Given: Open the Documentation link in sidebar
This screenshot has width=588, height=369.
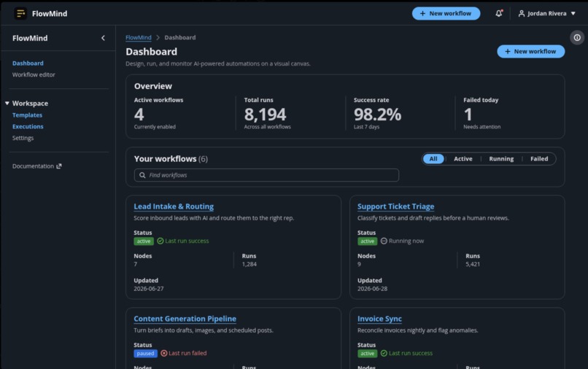Looking at the screenshot, I should pos(36,166).
